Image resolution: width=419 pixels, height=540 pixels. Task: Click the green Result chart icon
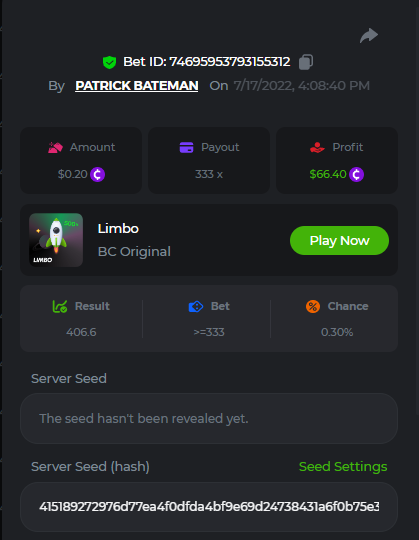60,306
